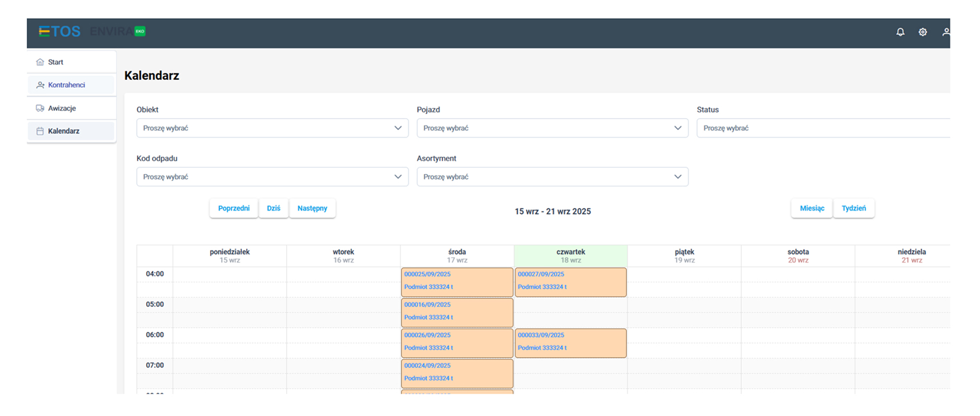The width and height of the screenshot is (980, 416).
Task: Open the Awizacje sidebar item
Action: (x=62, y=108)
